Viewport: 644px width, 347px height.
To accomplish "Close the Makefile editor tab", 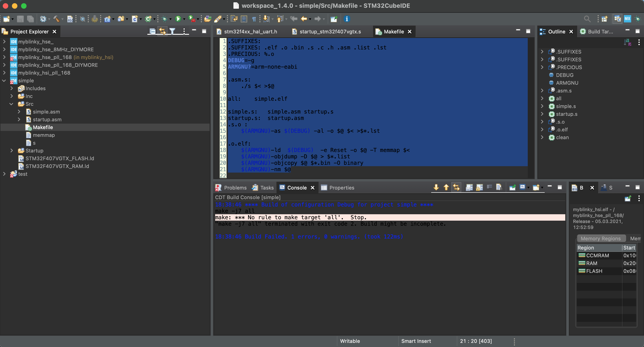I will click(x=409, y=32).
